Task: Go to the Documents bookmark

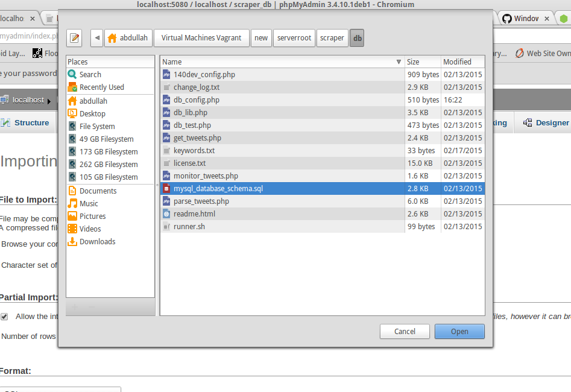Action: tap(110, 191)
